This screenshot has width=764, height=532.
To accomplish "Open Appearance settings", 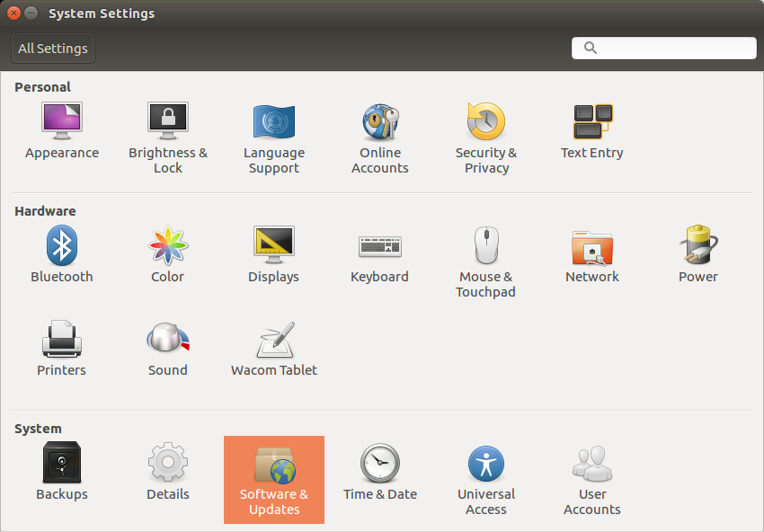I will pyautogui.click(x=62, y=130).
